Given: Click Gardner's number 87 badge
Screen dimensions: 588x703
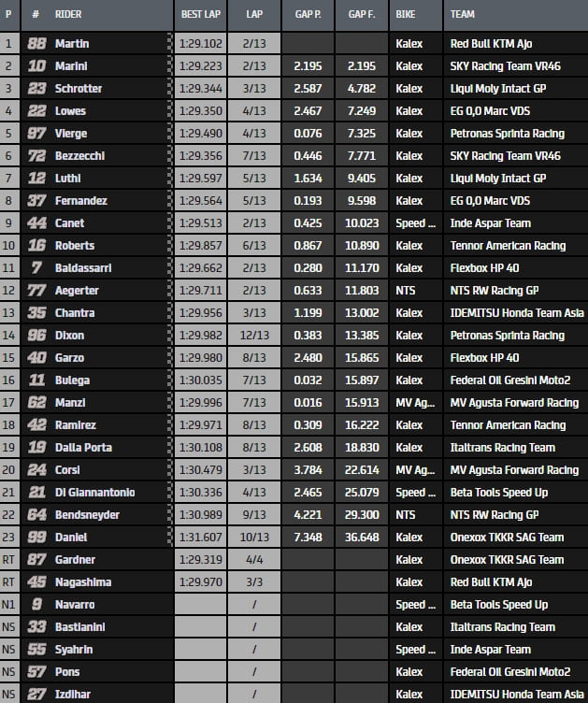Looking at the screenshot, I should pyautogui.click(x=36, y=559).
